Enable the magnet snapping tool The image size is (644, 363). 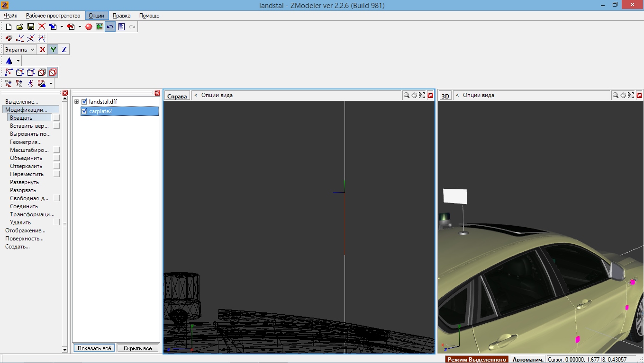(x=9, y=38)
